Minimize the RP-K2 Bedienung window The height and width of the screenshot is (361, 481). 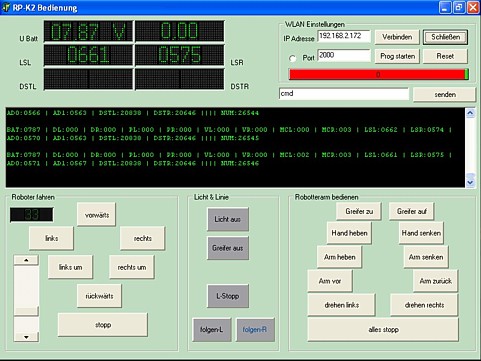click(x=445, y=7)
